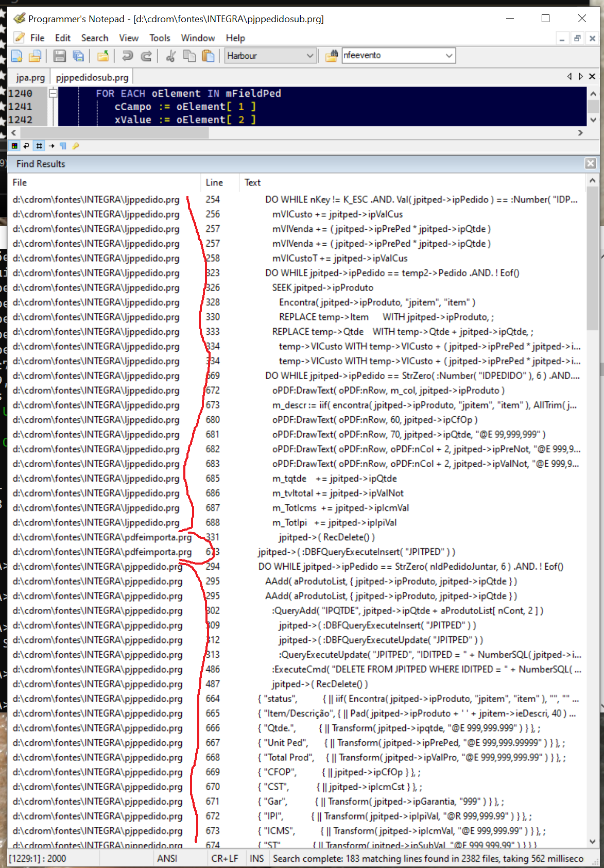Select the pjppedidosub.prg tab
The width and height of the screenshot is (604, 868).
pos(92,77)
